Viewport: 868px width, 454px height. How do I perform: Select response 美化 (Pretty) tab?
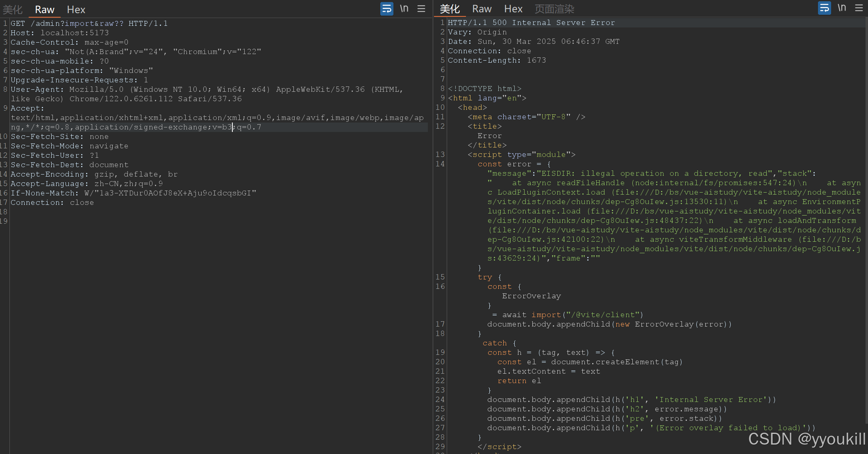(x=450, y=9)
